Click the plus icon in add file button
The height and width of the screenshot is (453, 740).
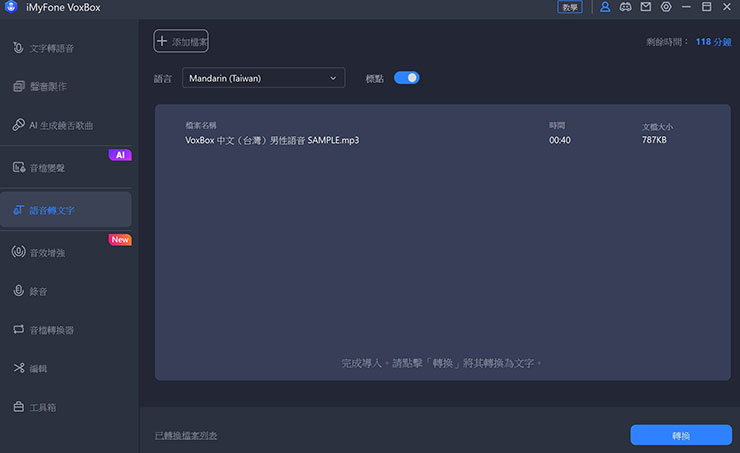[x=162, y=41]
